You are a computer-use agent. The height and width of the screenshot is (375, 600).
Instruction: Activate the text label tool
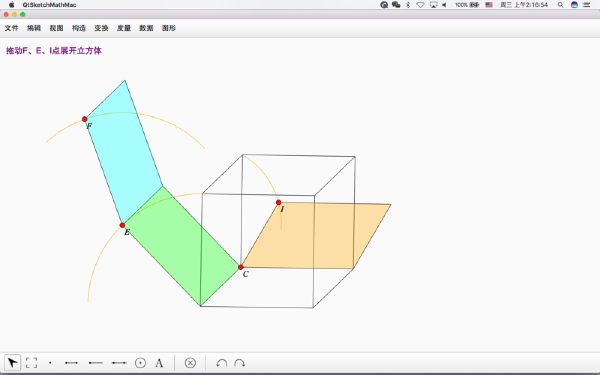pos(159,362)
